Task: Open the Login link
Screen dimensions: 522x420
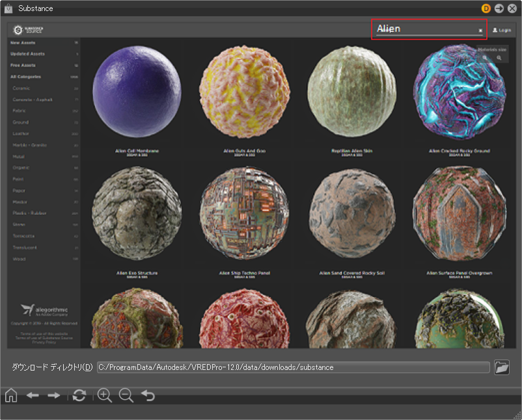Action: coord(502,31)
